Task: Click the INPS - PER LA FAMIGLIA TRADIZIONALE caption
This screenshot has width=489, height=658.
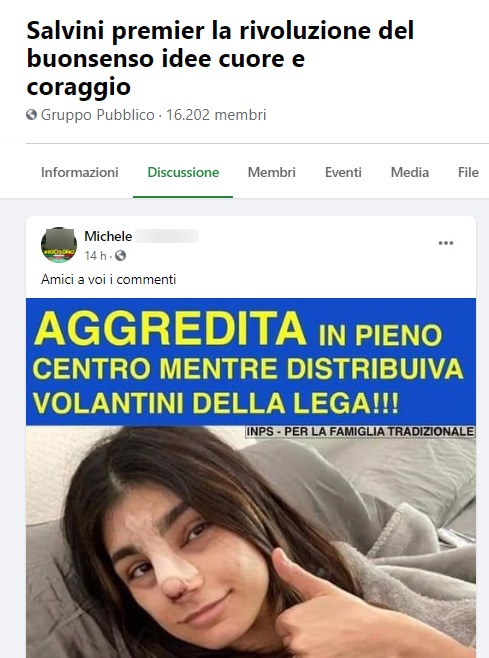Action: (x=360, y=432)
